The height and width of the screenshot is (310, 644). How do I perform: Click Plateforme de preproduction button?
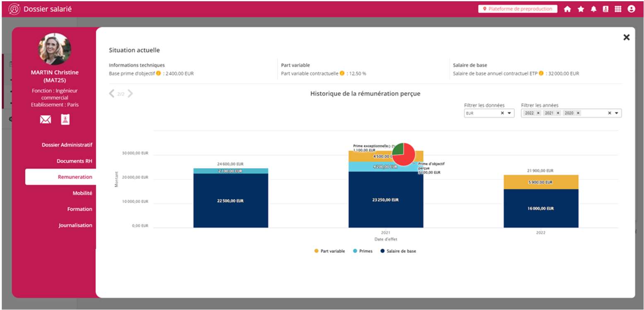[517, 9]
